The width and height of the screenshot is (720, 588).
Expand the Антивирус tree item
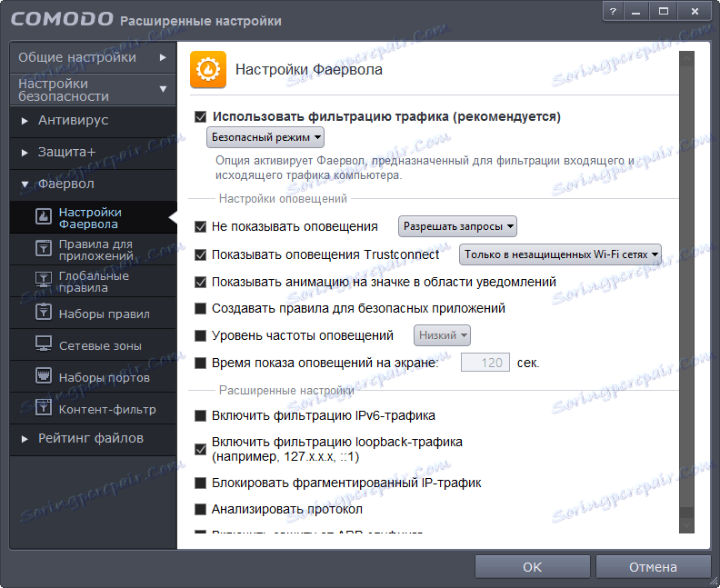pos(93,121)
